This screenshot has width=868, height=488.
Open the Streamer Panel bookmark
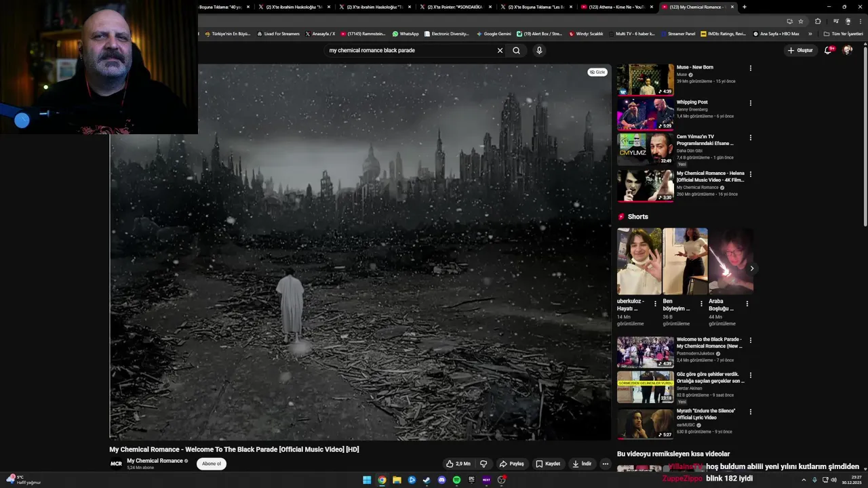click(677, 34)
